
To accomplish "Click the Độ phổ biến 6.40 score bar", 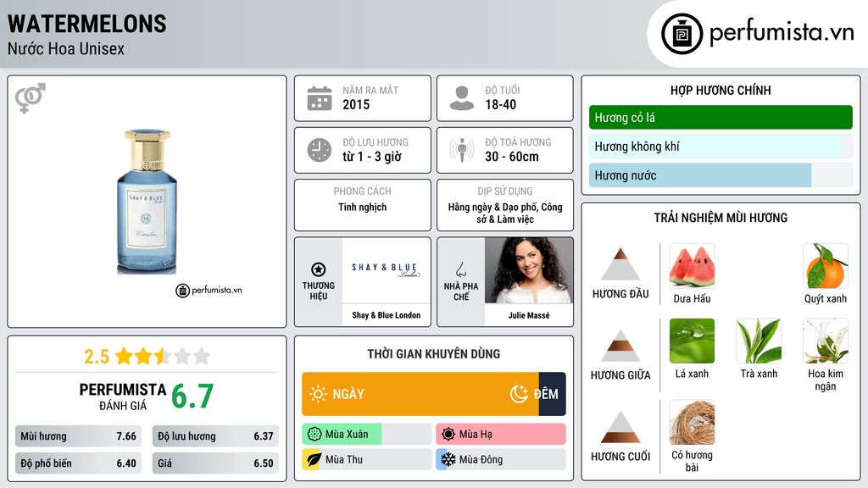I will (x=79, y=463).
